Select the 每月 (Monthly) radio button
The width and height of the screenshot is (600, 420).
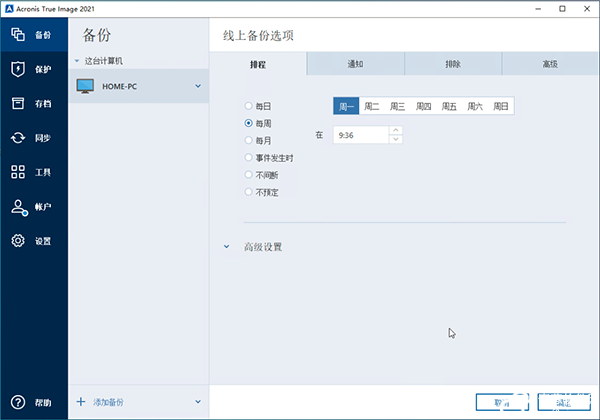249,141
